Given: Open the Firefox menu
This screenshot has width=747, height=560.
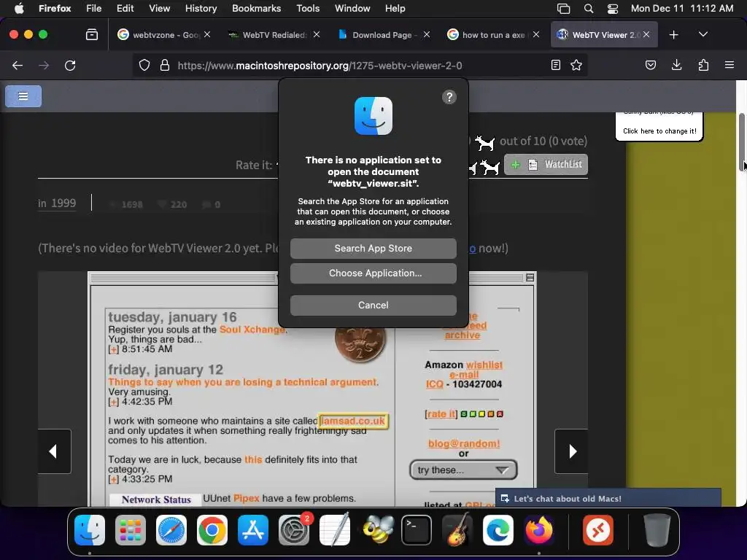Looking at the screenshot, I should [x=55, y=8].
